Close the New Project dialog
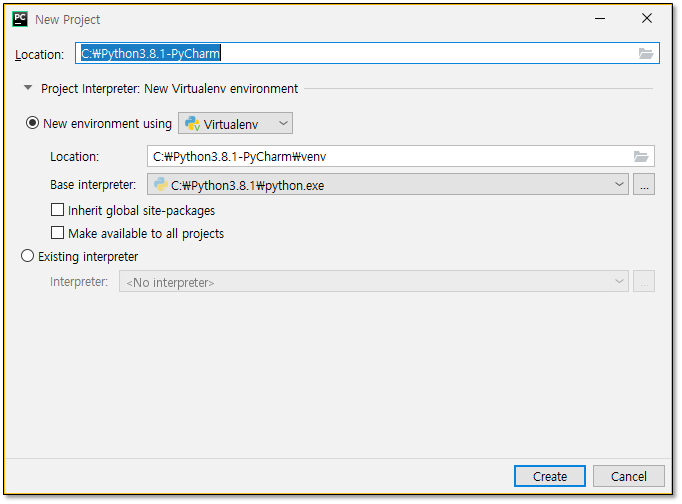The image size is (682, 504). (647, 19)
